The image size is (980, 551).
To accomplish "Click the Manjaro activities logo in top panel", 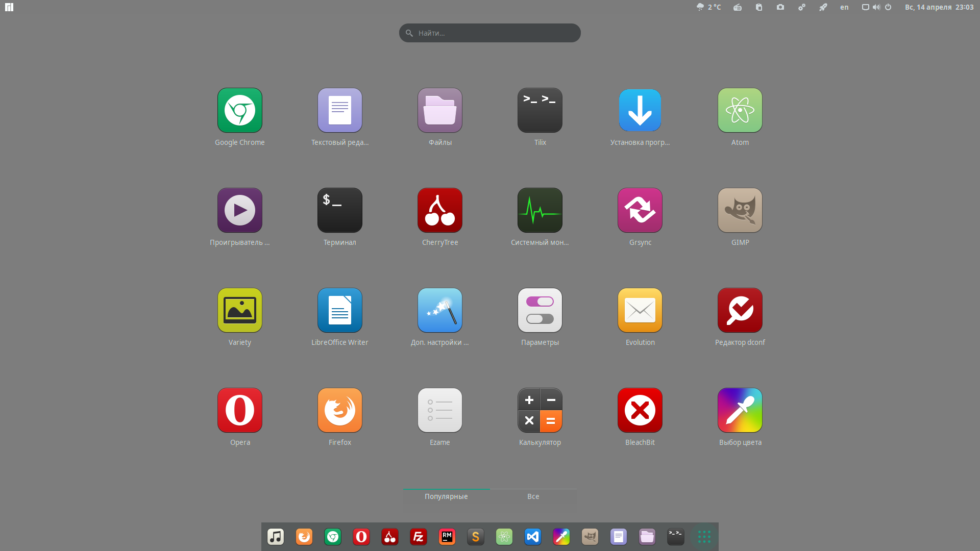I will click(9, 7).
